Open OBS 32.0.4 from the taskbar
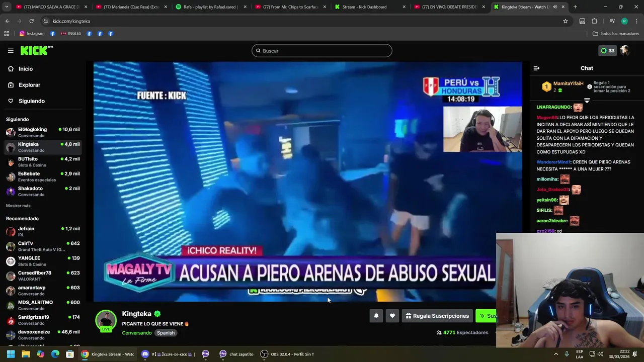The width and height of the screenshot is (644, 362). click(287, 354)
